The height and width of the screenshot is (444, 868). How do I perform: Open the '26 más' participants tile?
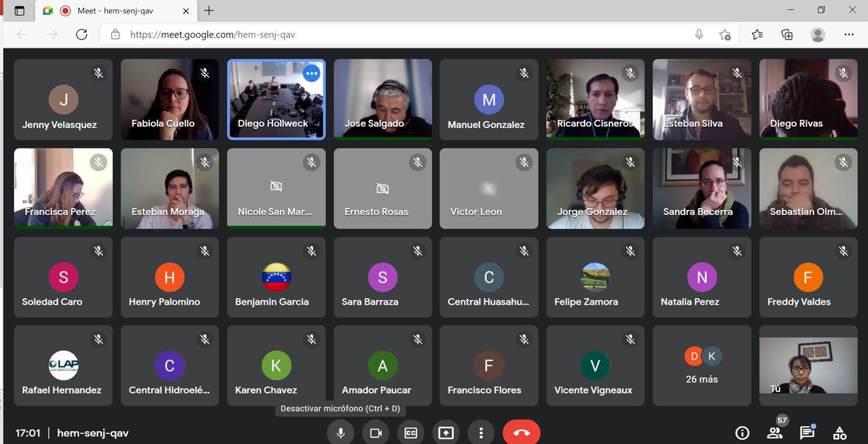click(x=702, y=365)
